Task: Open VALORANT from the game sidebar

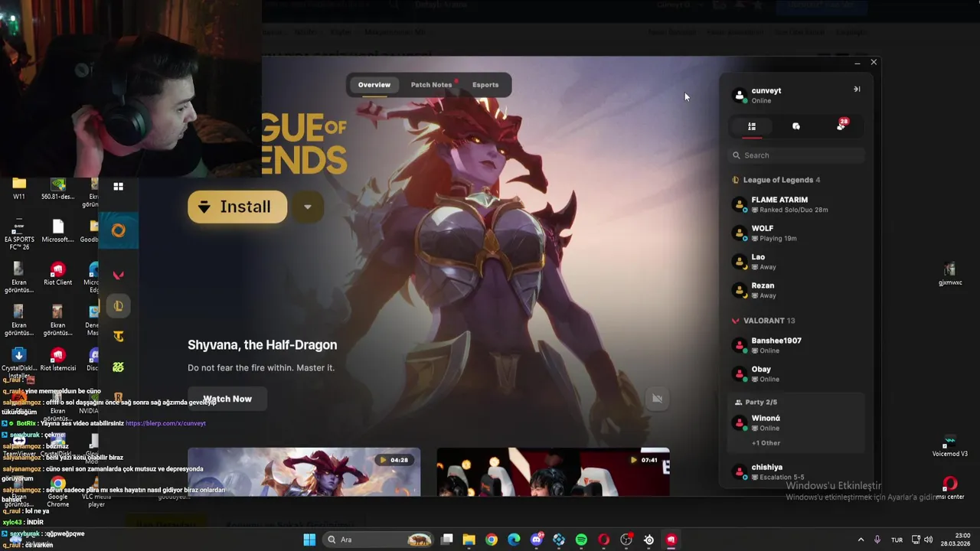Action: 118,275
